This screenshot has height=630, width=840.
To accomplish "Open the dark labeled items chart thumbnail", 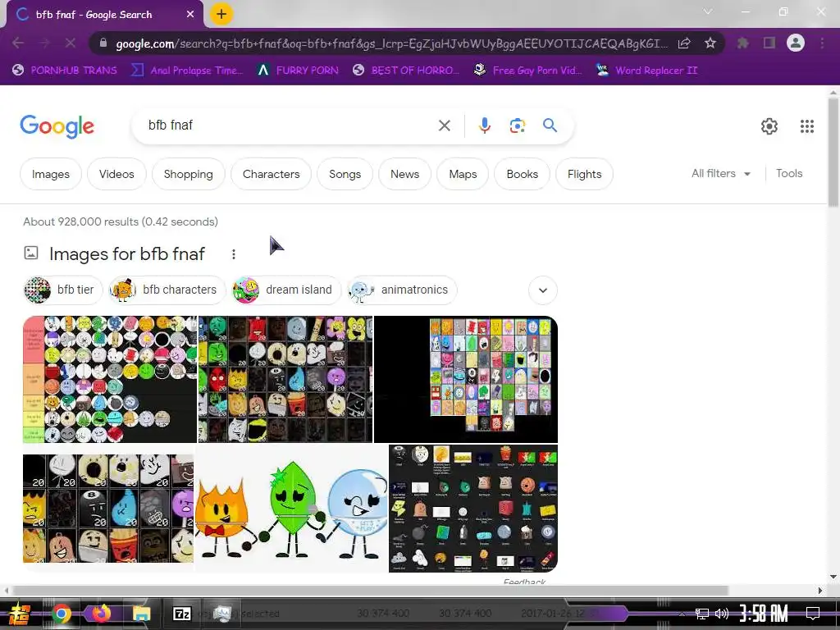I will click(473, 509).
